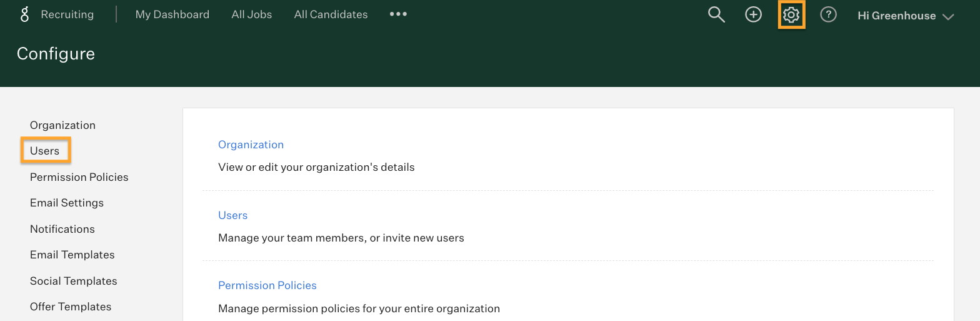
Task: Select Users in the left sidebar
Action: click(x=45, y=151)
